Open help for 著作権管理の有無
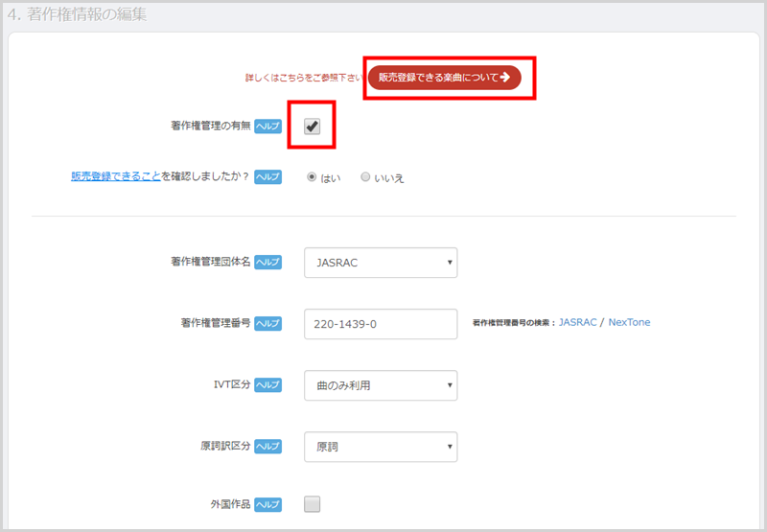Image resolution: width=767 pixels, height=532 pixels. 267,127
